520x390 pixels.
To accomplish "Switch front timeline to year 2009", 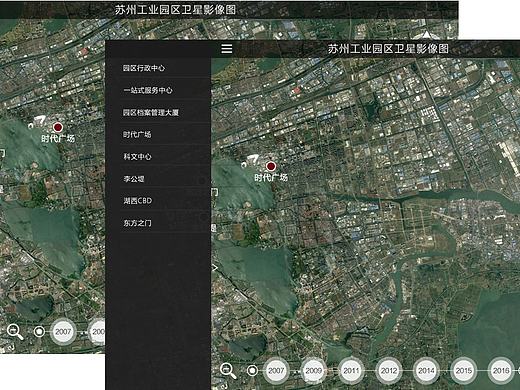I will (314, 370).
